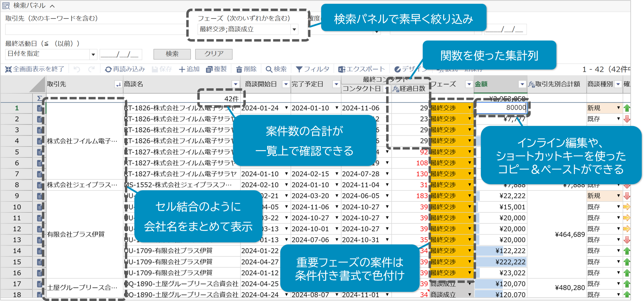Click 全画面表示を終了 in the toolbar
The width and height of the screenshot is (644, 301).
coord(35,69)
